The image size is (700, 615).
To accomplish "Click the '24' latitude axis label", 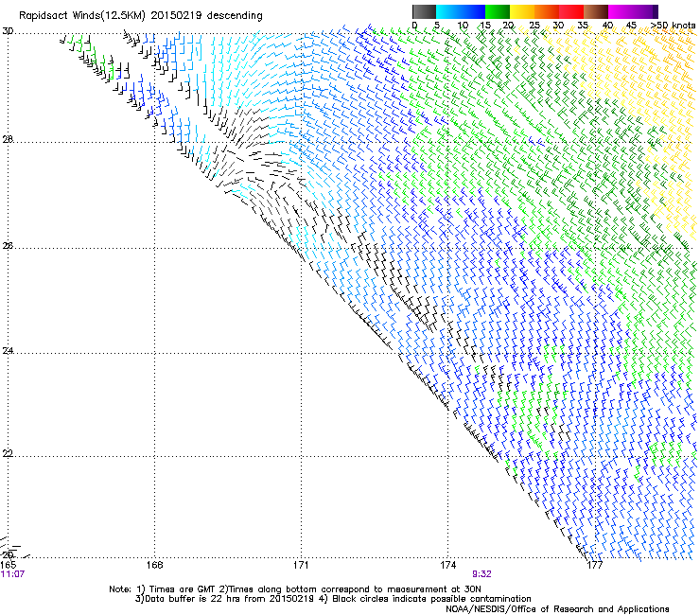I will [x=8, y=351].
